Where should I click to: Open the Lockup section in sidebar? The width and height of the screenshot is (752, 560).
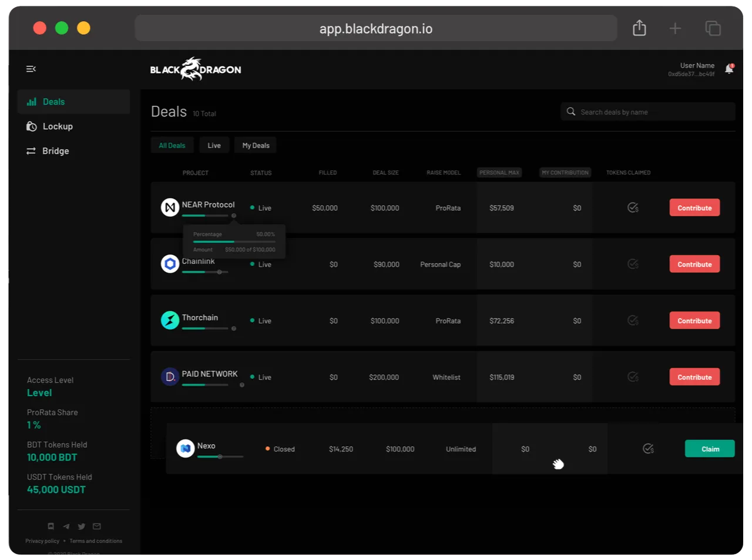73,126
